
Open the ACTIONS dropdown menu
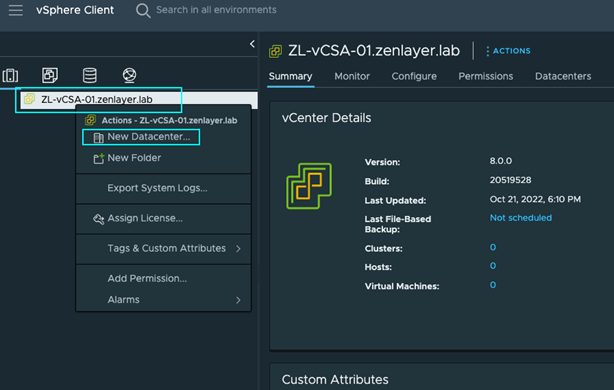[508, 51]
